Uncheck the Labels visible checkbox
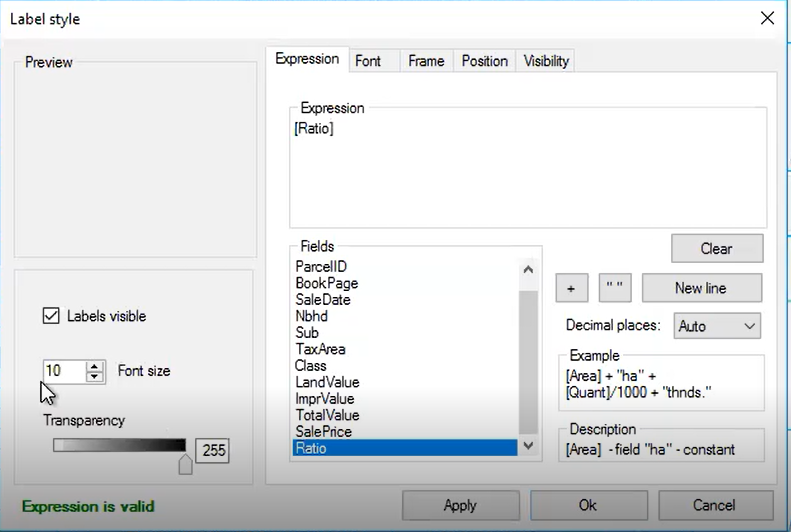This screenshot has width=791, height=532. pos(51,316)
